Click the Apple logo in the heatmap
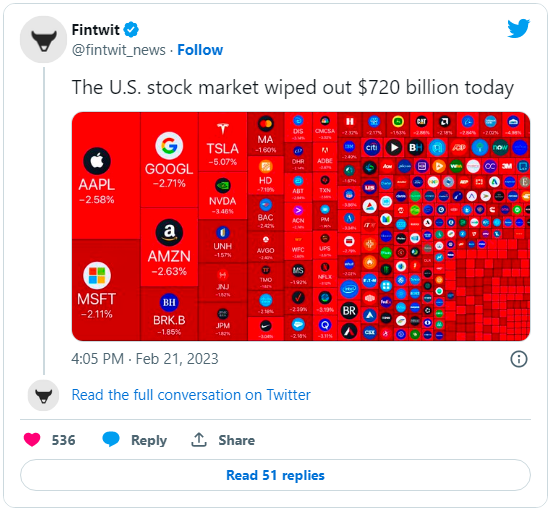Viewport: 550px width, 511px height. pyautogui.click(x=97, y=161)
